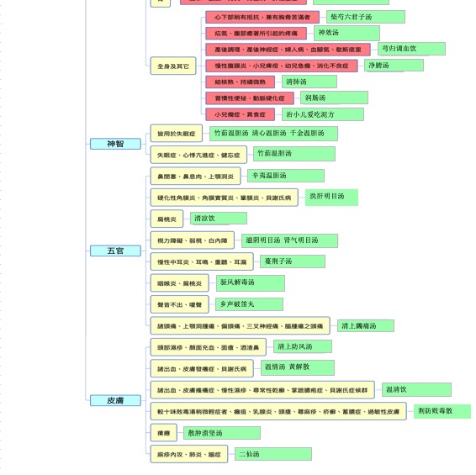476x475 pixels.
Task: Click the green 滋阴明目汤 肾气明目汤 box
Action: pos(289,240)
